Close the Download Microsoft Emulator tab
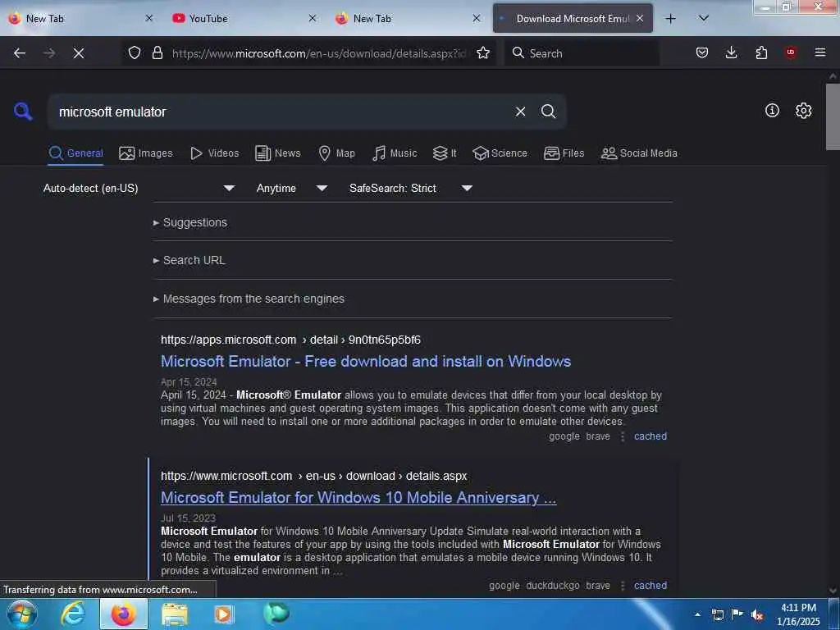Screen dimensions: 840x630 coord(640,18)
